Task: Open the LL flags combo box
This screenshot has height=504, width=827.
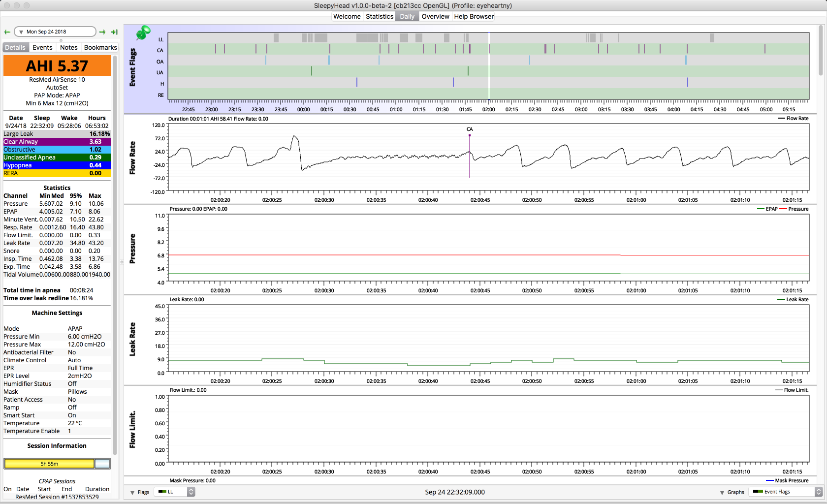Action: 175,492
